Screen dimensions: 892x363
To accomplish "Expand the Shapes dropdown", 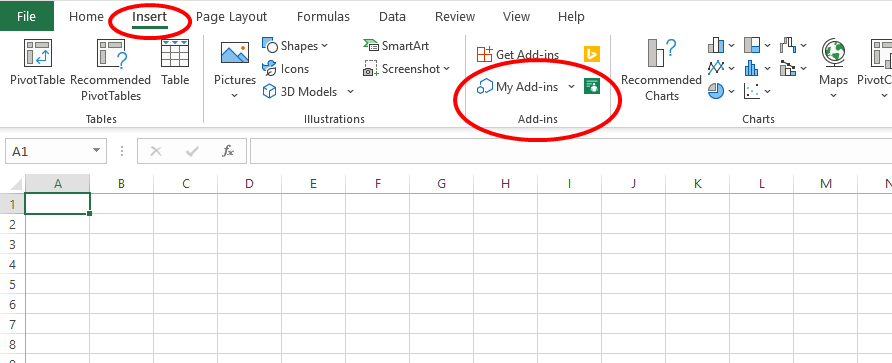I will point(324,46).
